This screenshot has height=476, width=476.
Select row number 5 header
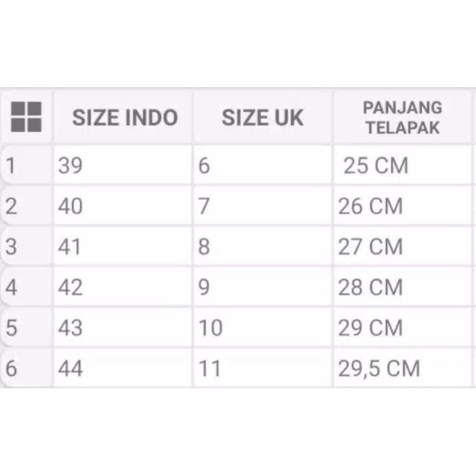coord(25,328)
